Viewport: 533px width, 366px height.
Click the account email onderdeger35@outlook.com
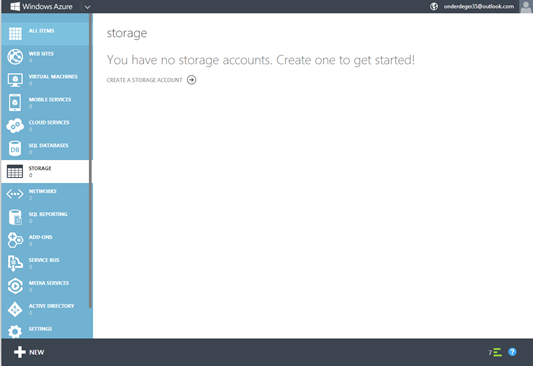479,6
